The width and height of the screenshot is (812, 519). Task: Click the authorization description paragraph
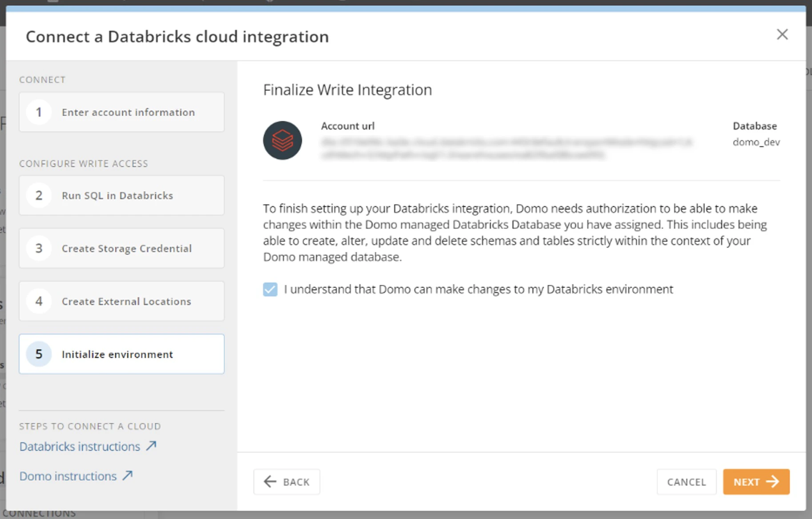click(515, 232)
